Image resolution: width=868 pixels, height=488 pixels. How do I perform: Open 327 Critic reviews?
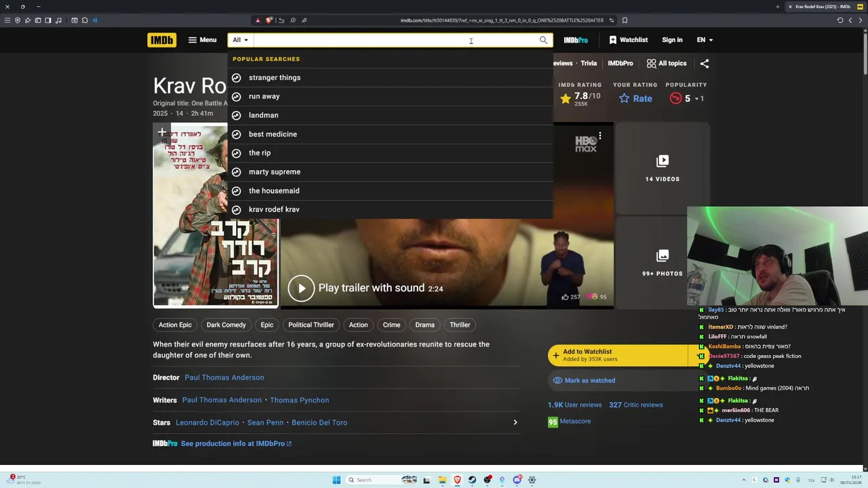tap(635, 405)
